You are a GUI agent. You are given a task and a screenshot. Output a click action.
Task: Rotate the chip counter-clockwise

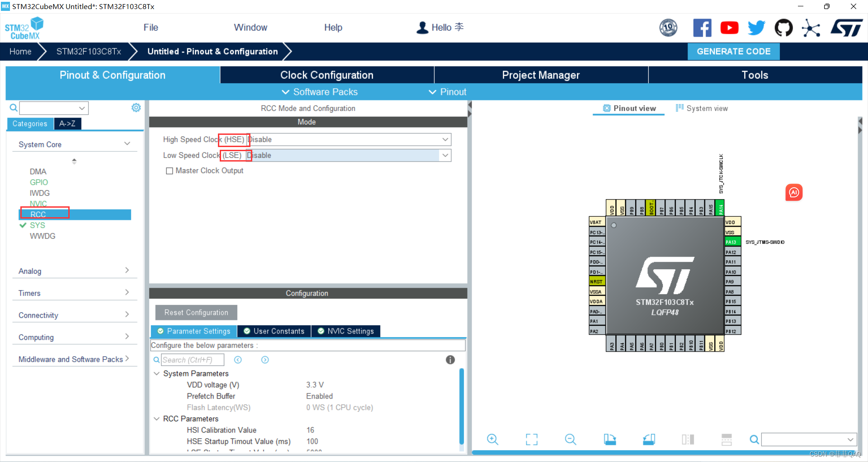(x=649, y=439)
